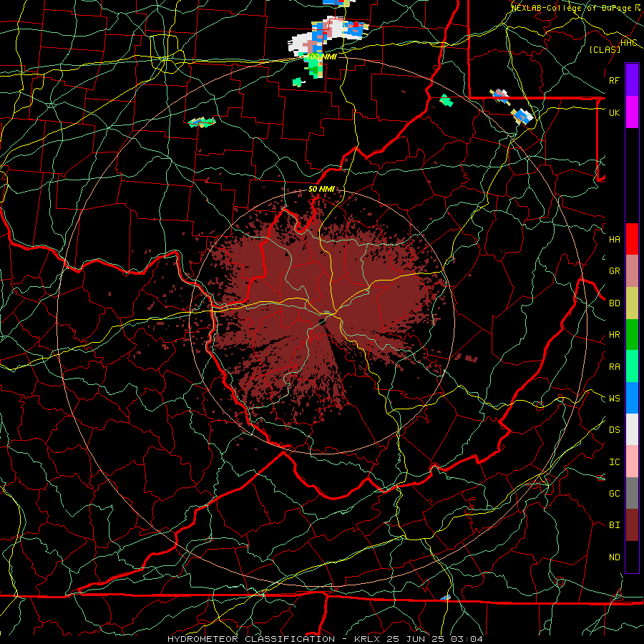Click the HHC product label
Viewport: 644px width, 644px height.
(x=629, y=43)
